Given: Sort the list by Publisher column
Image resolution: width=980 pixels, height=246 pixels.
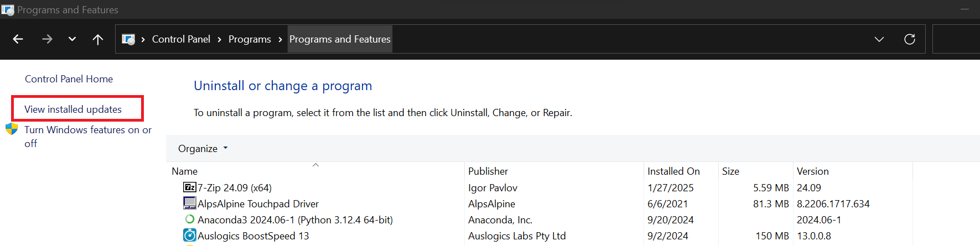Looking at the screenshot, I should click(488, 171).
